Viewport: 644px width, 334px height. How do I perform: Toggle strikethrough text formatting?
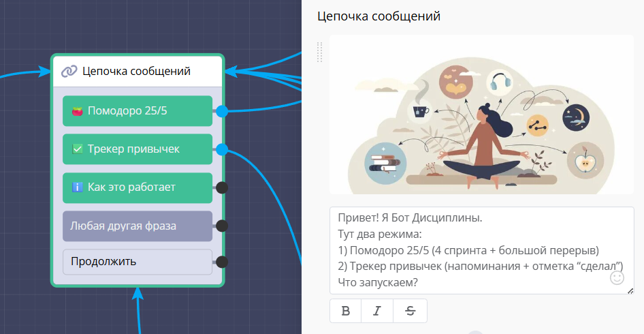[x=410, y=311]
